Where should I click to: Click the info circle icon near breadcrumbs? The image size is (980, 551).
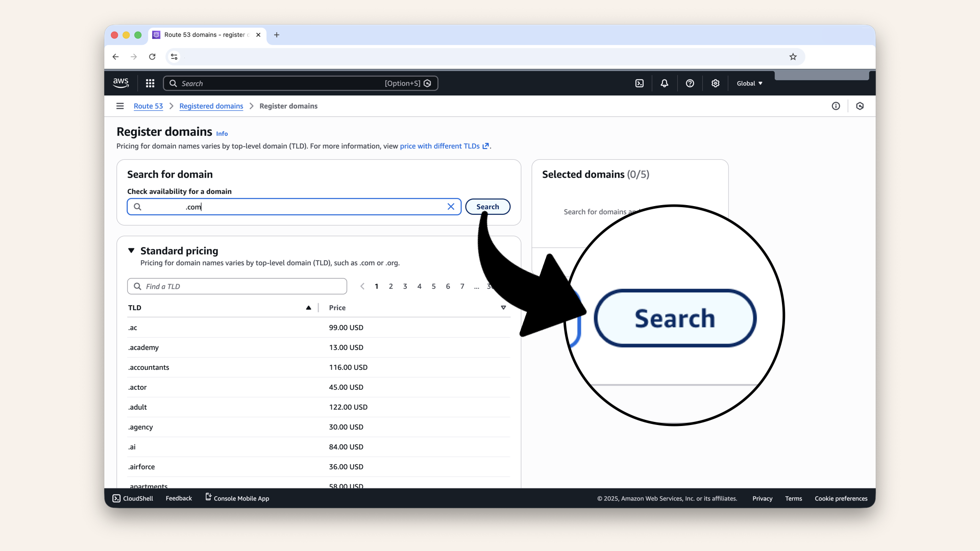(836, 106)
